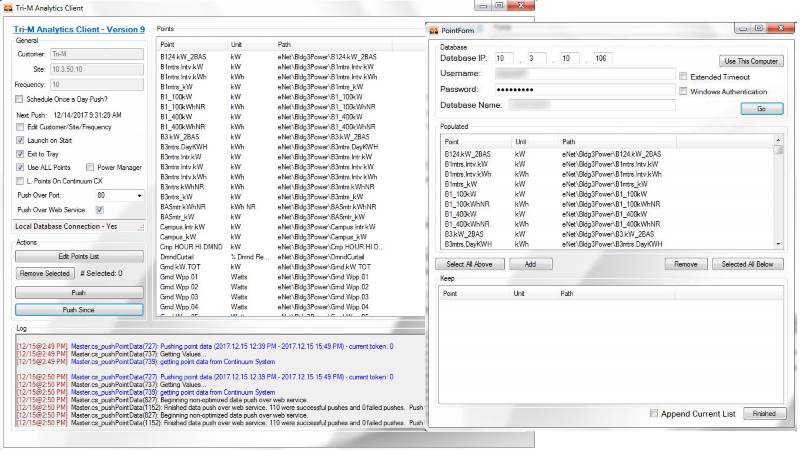
Task: Click the Frequency input field
Action: (97, 85)
